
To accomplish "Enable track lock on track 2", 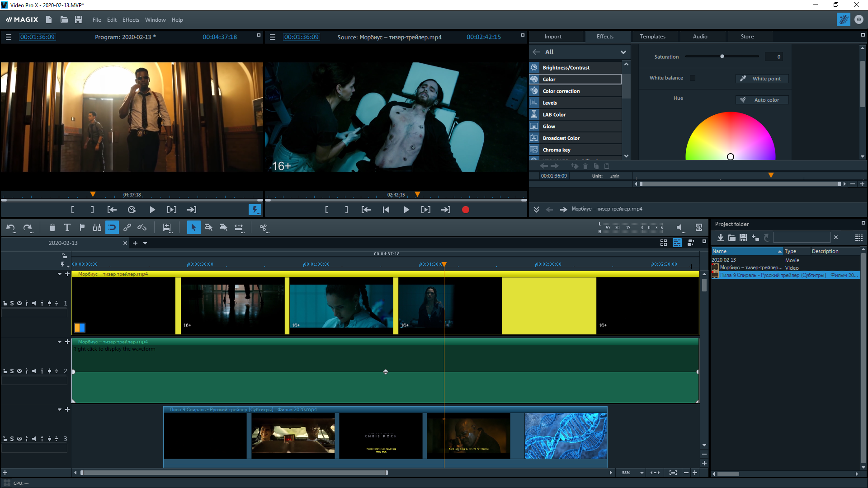I will [5, 371].
